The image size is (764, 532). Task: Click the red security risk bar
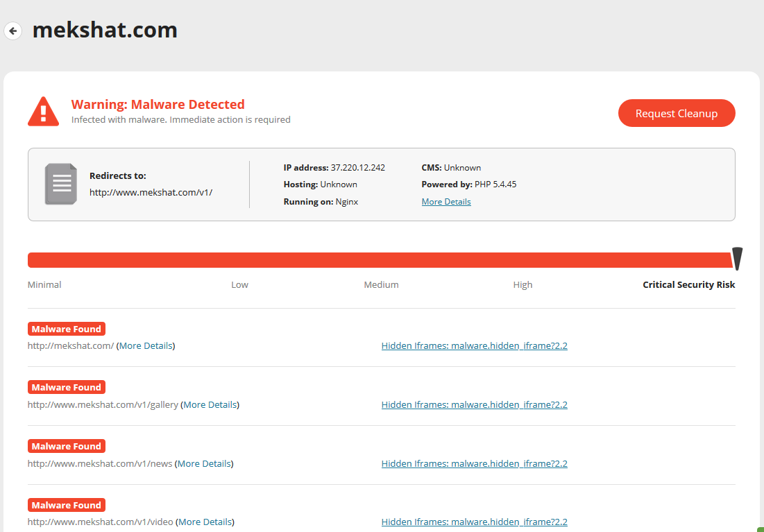[x=380, y=260]
